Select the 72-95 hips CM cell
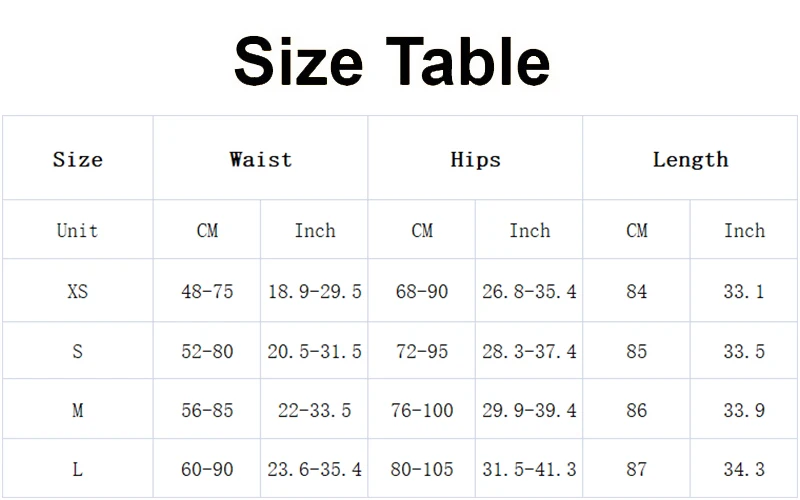 point(422,351)
